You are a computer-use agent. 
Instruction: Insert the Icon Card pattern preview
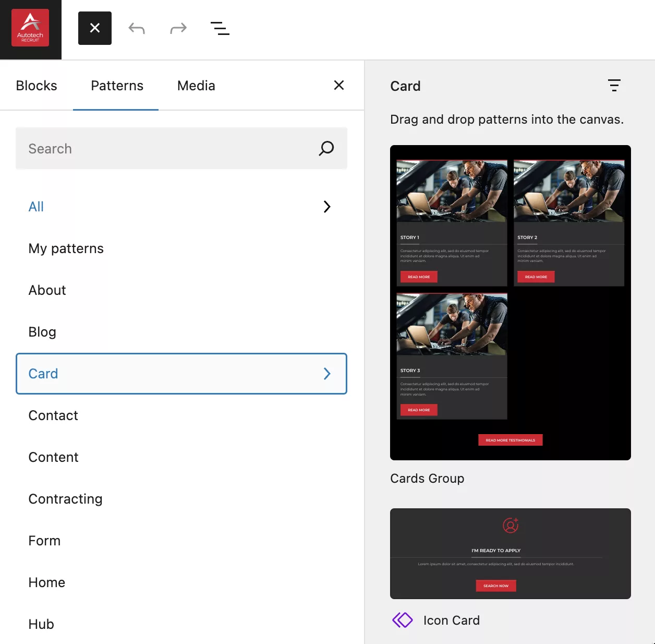point(510,553)
